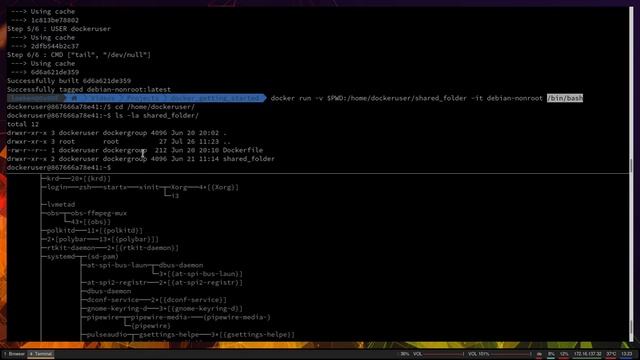Click the login—zsh—startx tree row
Image resolution: width=640 pixels, height=360 pixels.
140,187
